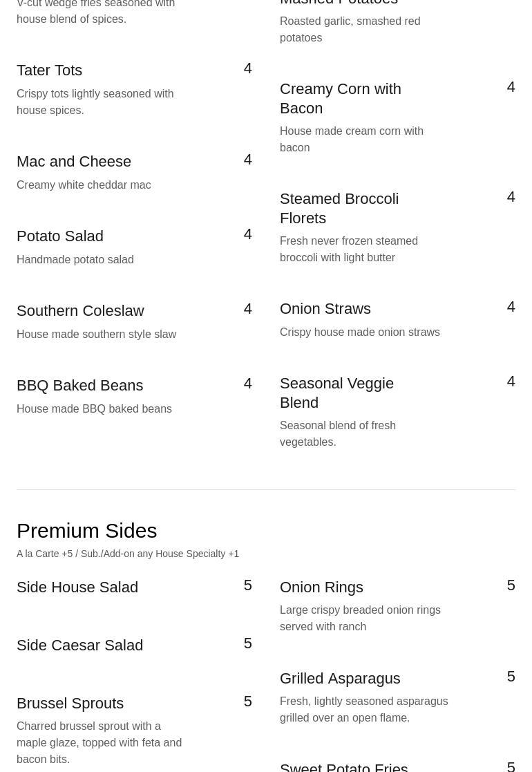Select Grilled Asparagus
The image size is (532, 772).
click(340, 679)
